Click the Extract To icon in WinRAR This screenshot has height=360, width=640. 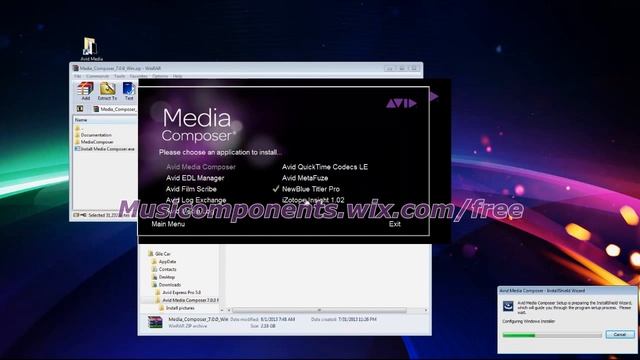pyautogui.click(x=107, y=91)
